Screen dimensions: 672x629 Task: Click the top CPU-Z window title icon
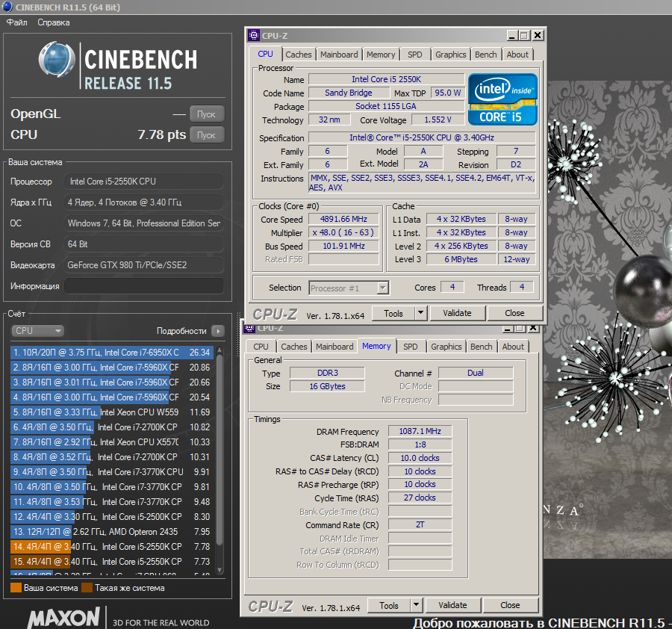[254, 35]
